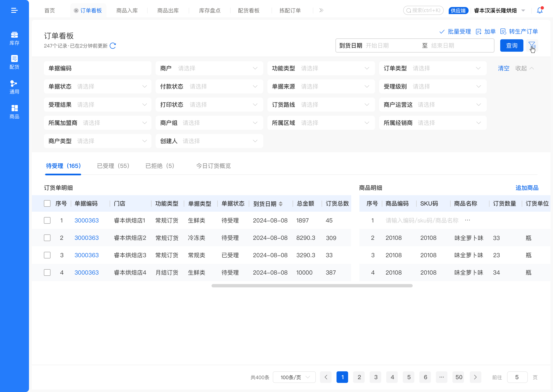Tick the checkbox for 睿本烘焙店1 row
This screenshot has height=392, width=553.
coord(47,220)
